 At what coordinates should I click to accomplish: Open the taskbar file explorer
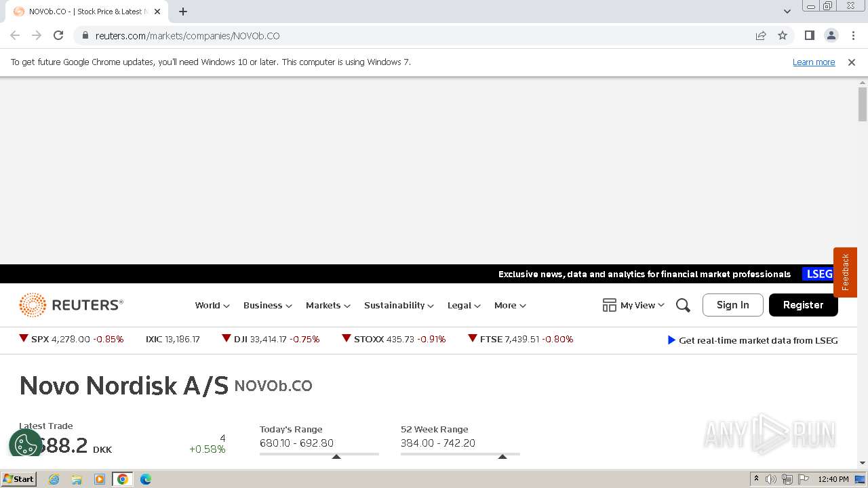pyautogui.click(x=77, y=479)
